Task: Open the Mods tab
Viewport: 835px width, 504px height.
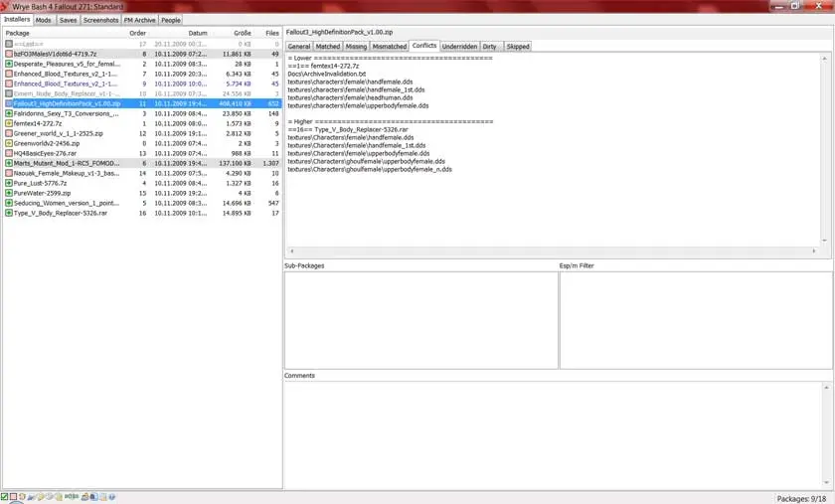Action: click(x=44, y=20)
